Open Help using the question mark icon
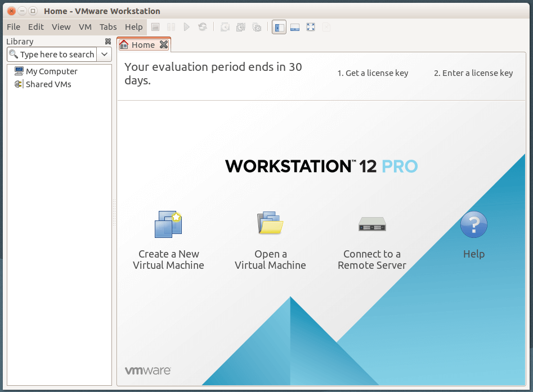Viewport: 533px width, 392px height. pos(473,224)
